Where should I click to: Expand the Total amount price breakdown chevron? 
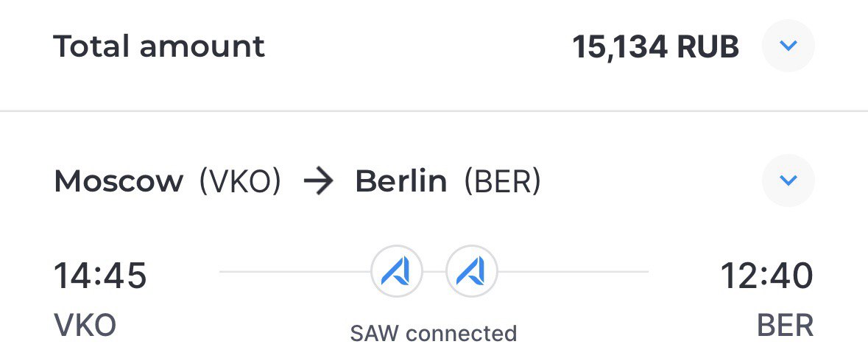[788, 46]
